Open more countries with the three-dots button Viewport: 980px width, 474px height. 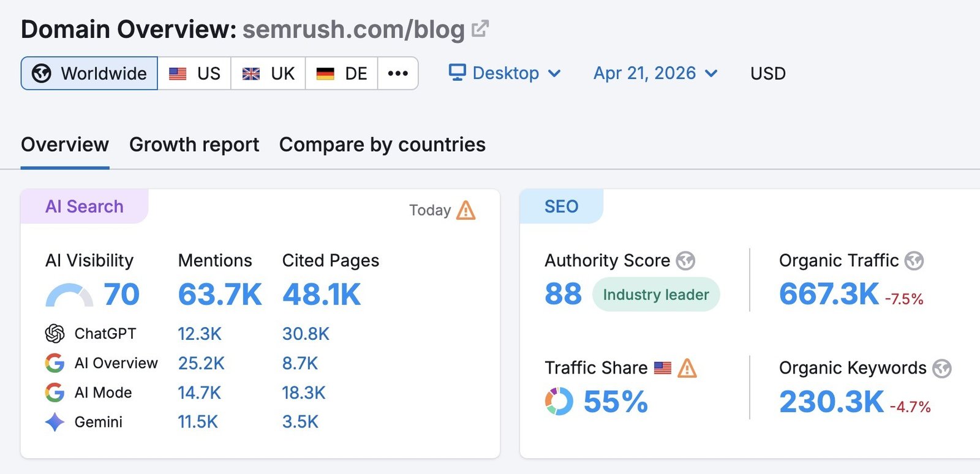tap(398, 73)
